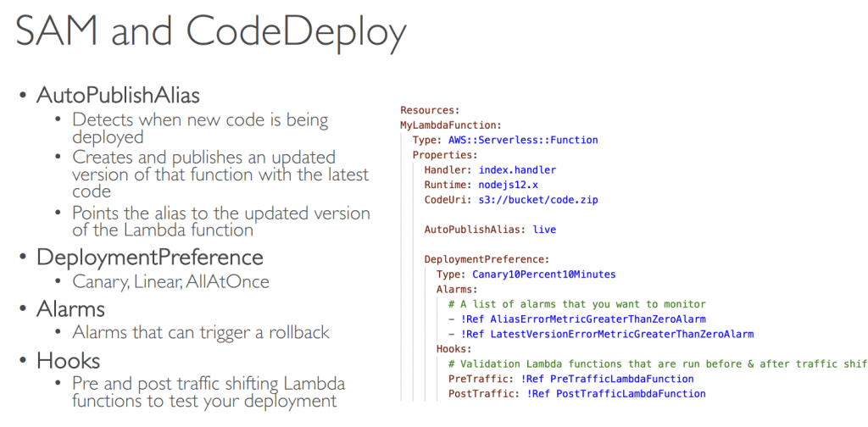Click the "live" AutoPublishAlias value in code
The image size is (868, 427).
pyautogui.click(x=544, y=230)
